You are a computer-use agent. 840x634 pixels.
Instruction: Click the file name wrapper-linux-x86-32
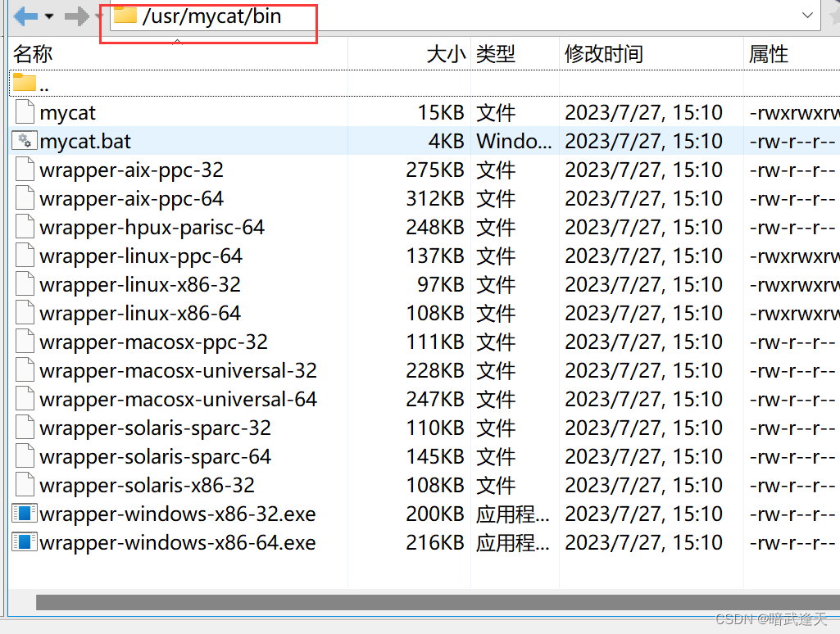click(x=140, y=285)
